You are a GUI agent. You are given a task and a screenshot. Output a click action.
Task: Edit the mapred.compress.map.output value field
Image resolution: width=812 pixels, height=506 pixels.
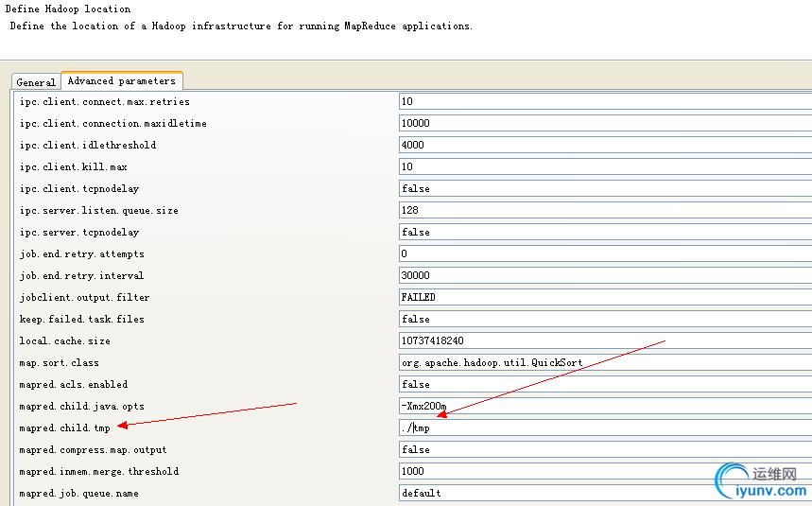tap(605, 449)
